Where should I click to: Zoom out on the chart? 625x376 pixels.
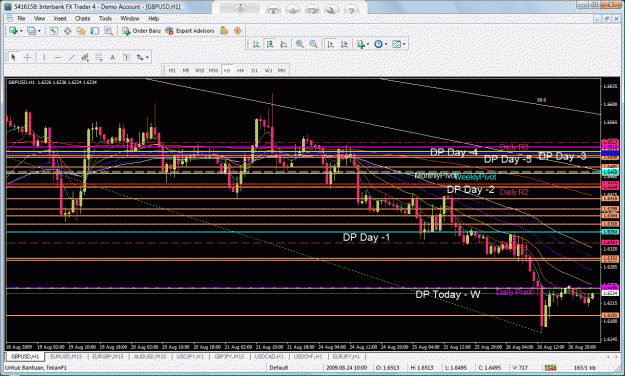tap(313, 44)
